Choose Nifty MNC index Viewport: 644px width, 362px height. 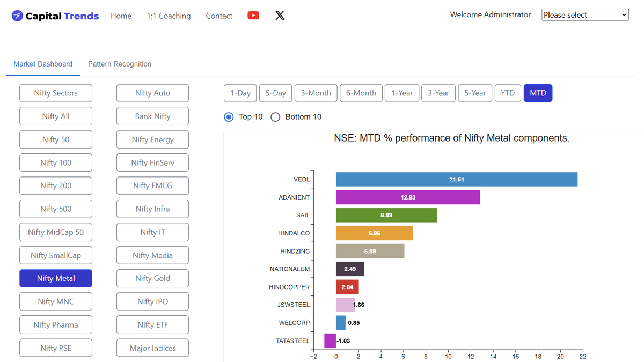point(56,301)
